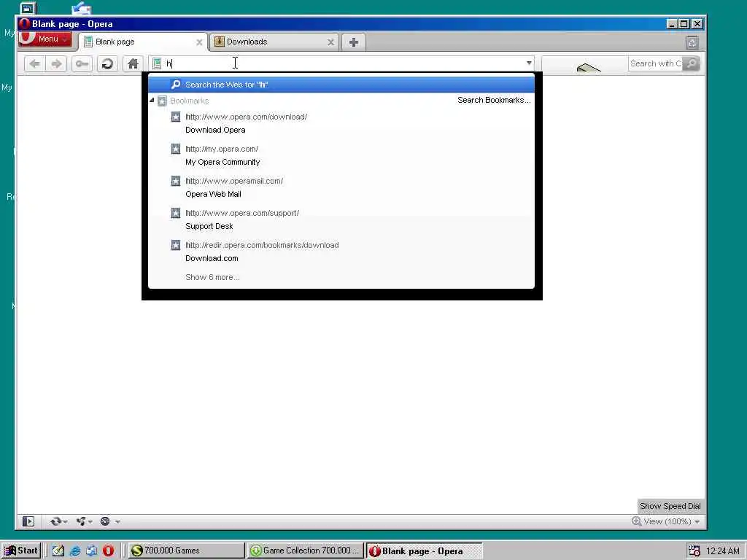
Task: Switch to the Blank page tab
Action: click(x=143, y=42)
